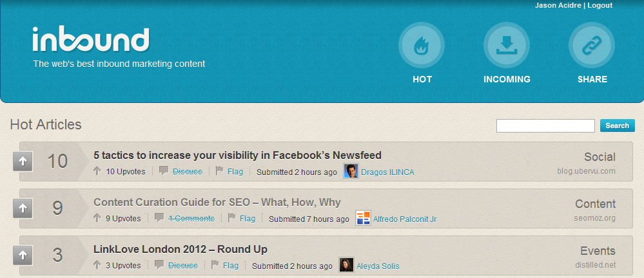Viewport: 644px width, 278px height.
Task: Open the Incoming download tray icon
Action: coord(507,45)
